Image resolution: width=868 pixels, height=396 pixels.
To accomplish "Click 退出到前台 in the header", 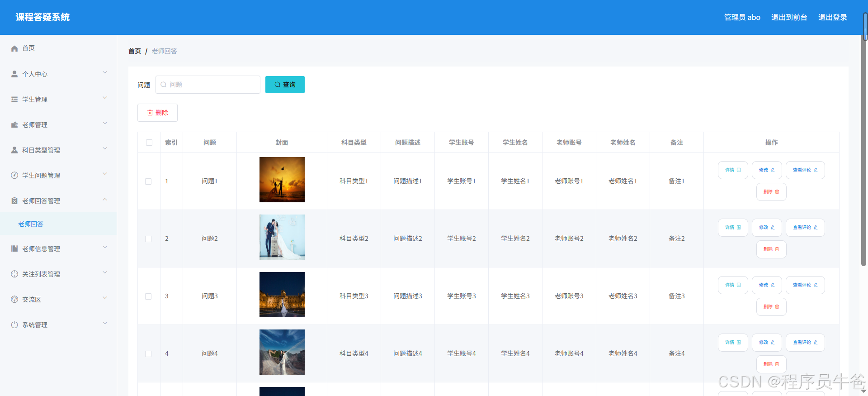I will [789, 17].
